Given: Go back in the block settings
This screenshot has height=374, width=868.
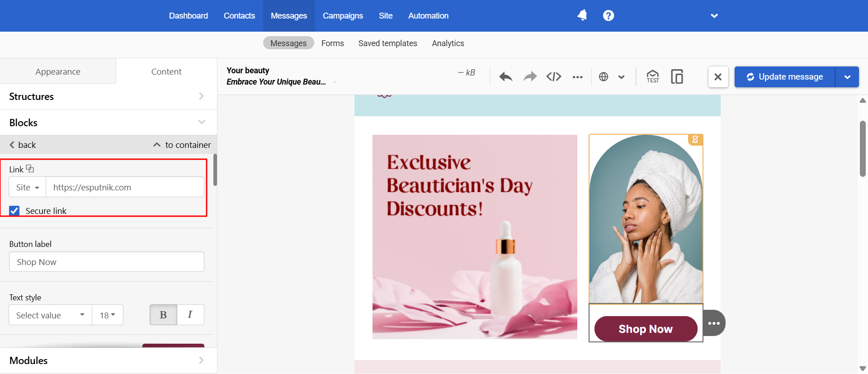Looking at the screenshot, I should 23,145.
